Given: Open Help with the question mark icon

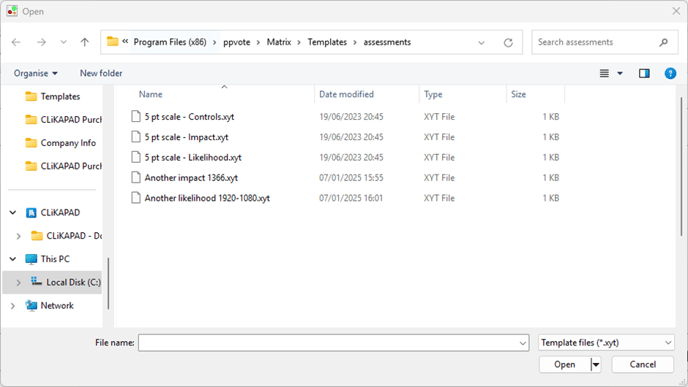Looking at the screenshot, I should tap(670, 73).
